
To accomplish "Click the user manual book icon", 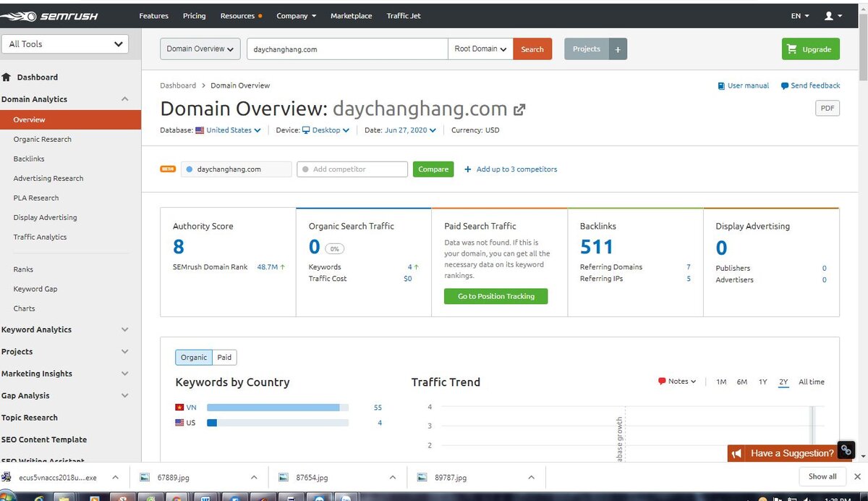I will tap(721, 85).
